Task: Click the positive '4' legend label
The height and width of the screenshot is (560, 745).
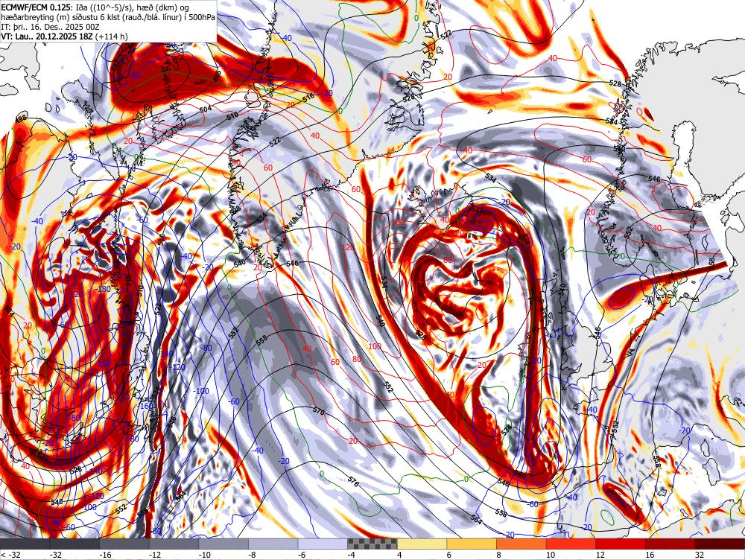Action: (399, 554)
